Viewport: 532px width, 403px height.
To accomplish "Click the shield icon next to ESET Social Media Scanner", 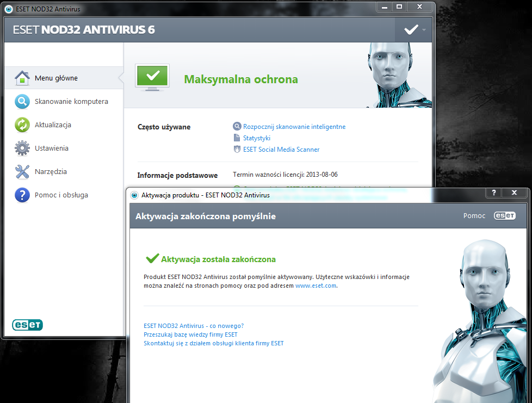I will (x=237, y=149).
